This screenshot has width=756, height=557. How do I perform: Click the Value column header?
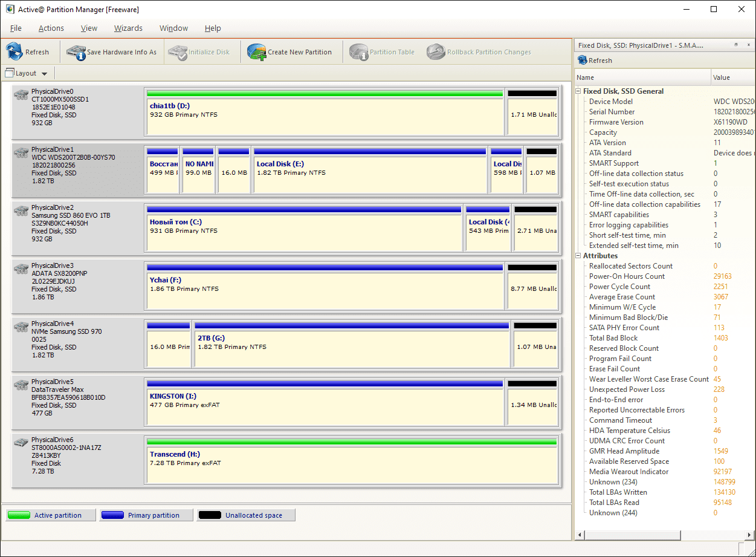733,77
